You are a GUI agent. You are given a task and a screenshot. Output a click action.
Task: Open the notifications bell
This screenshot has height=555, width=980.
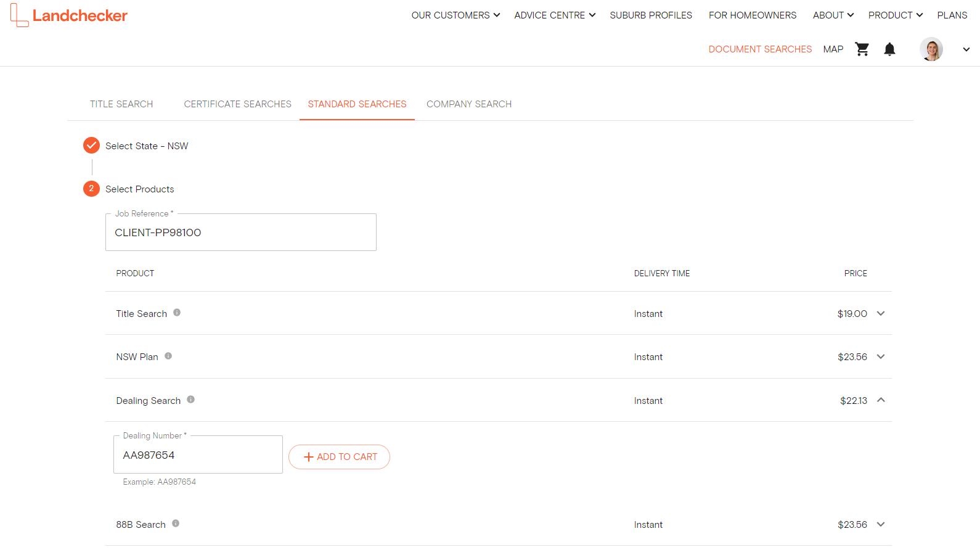click(889, 49)
